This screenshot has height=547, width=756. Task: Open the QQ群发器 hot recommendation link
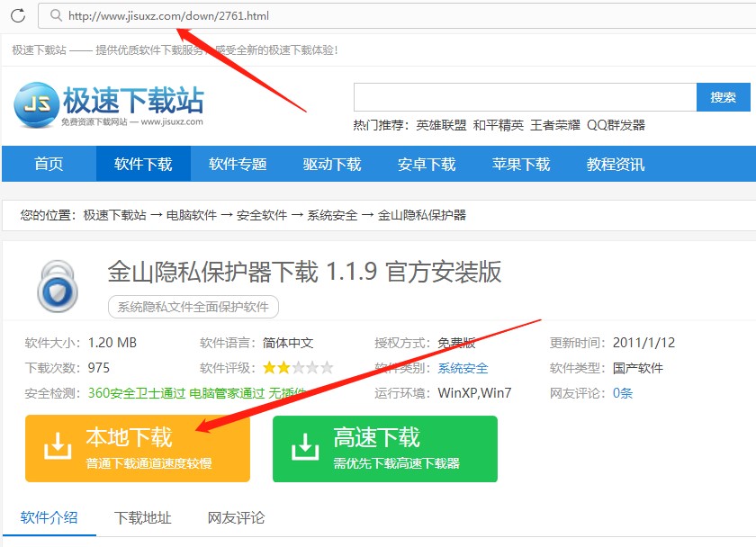point(616,125)
